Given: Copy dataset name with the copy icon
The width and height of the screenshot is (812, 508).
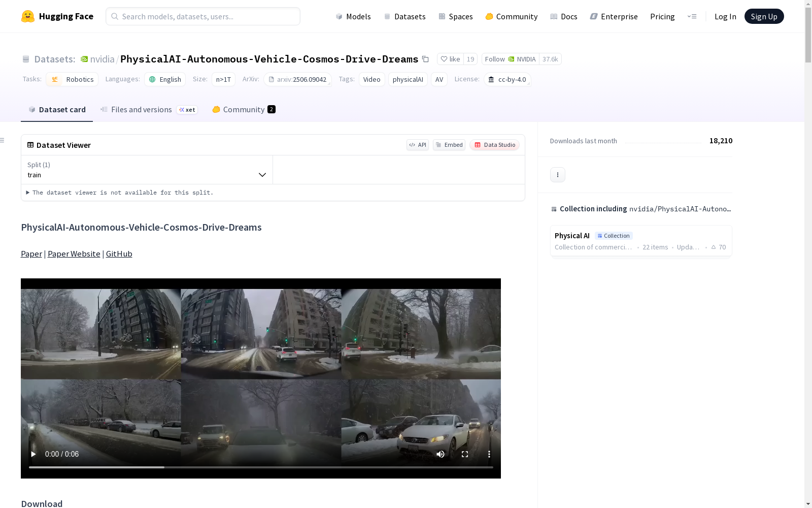Looking at the screenshot, I should [425, 59].
